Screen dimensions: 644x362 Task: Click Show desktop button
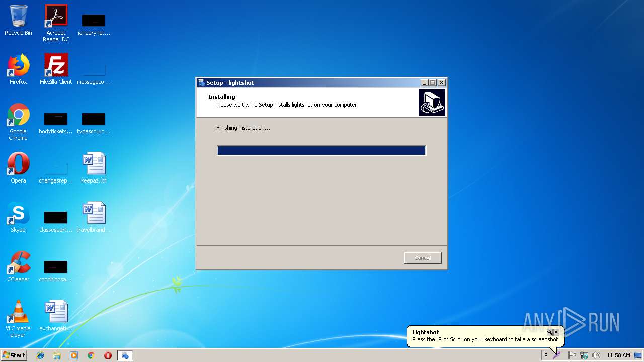638,355
